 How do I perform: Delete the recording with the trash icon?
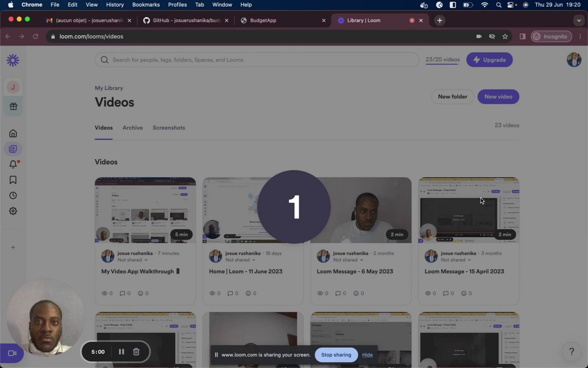[x=136, y=352]
